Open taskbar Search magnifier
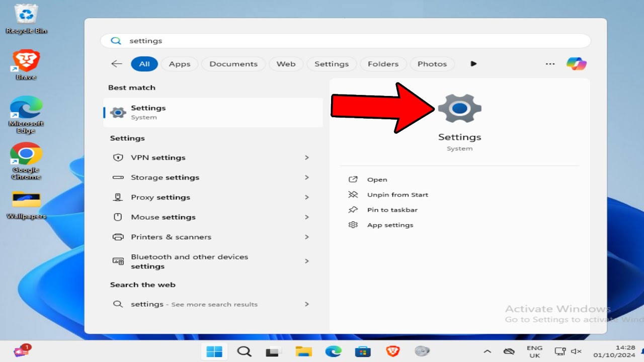Viewport: 644px width, 362px height. pyautogui.click(x=244, y=351)
